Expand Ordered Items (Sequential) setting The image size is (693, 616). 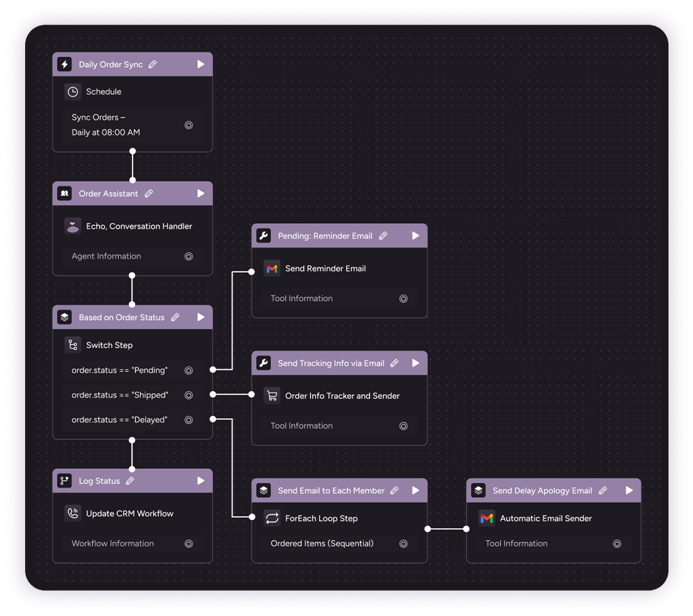click(403, 544)
